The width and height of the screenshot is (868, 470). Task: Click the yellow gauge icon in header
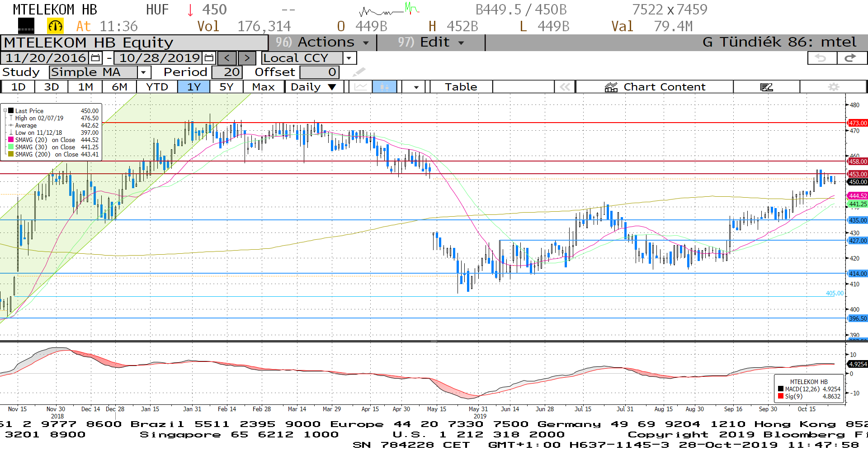pyautogui.click(x=56, y=26)
